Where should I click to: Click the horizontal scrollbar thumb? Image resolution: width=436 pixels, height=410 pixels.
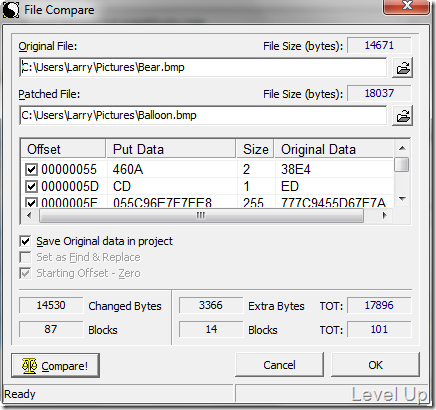(201, 216)
